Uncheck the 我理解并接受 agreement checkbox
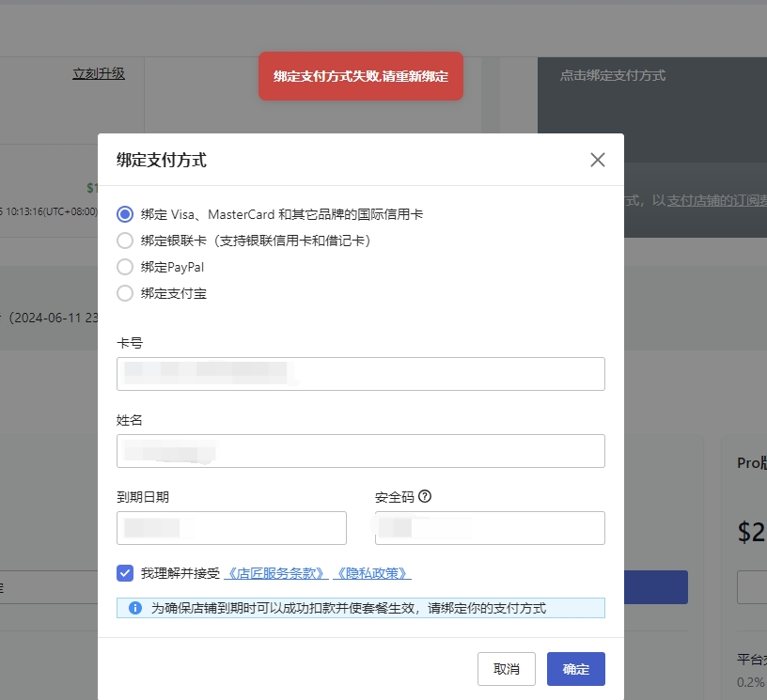Viewport: 767px width, 700px height. (125, 573)
